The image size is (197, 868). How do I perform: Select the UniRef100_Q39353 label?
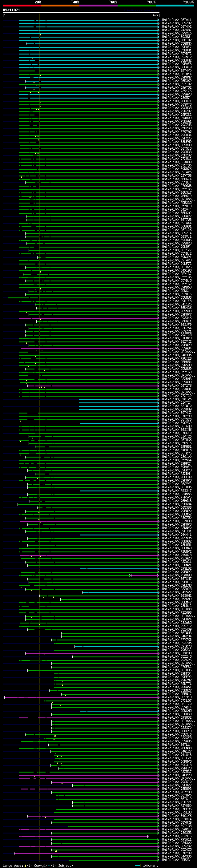pyautogui.click(x=176, y=833)
